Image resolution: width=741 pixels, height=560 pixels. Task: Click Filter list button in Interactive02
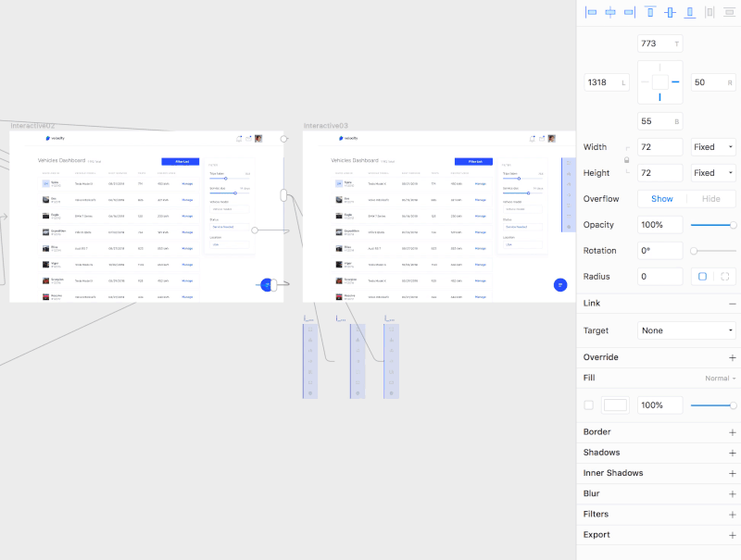pos(181,161)
